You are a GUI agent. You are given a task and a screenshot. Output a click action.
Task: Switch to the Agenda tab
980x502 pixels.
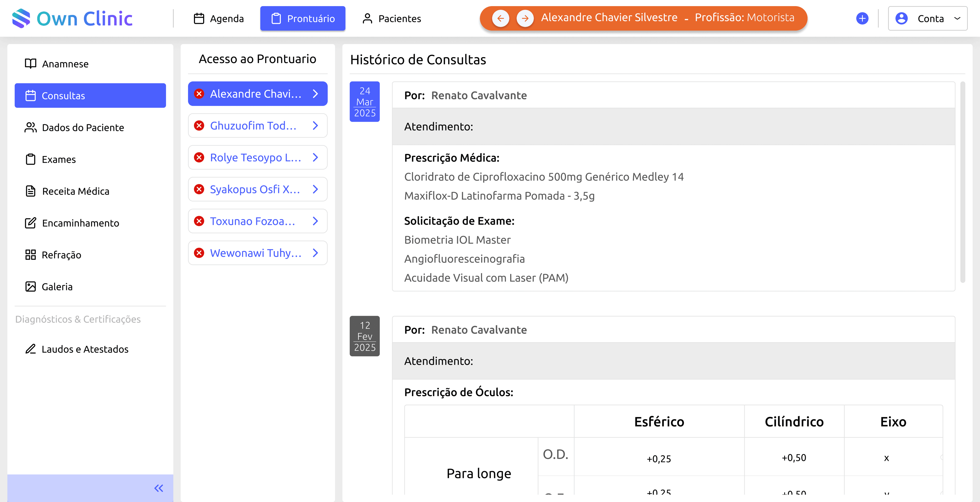[x=219, y=18]
